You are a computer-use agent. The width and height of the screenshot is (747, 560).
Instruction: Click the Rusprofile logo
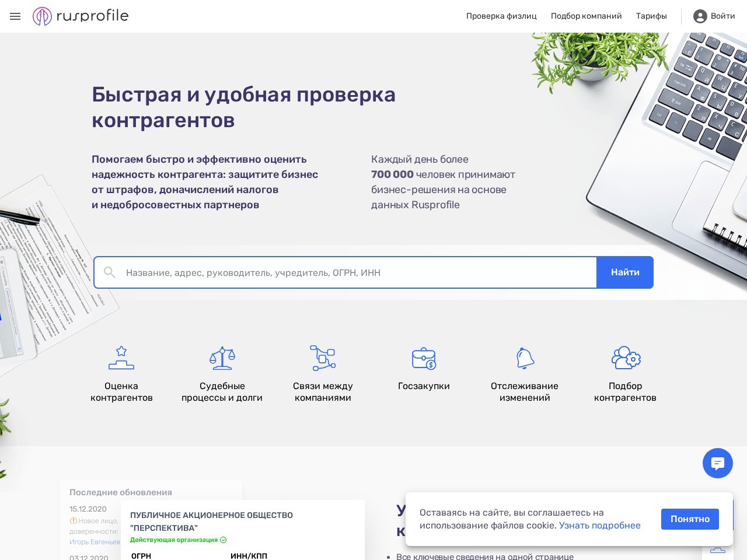[81, 16]
